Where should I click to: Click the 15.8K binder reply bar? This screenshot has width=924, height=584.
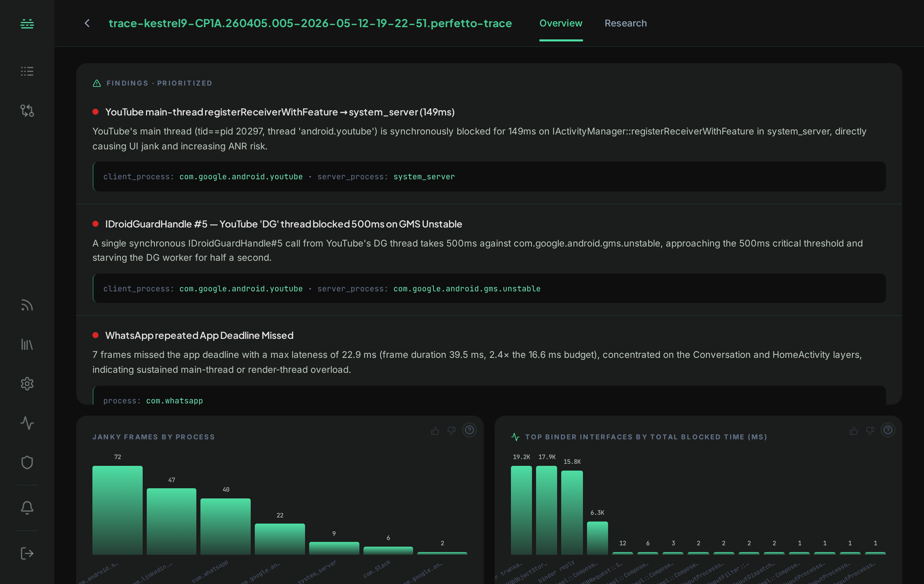point(572,513)
